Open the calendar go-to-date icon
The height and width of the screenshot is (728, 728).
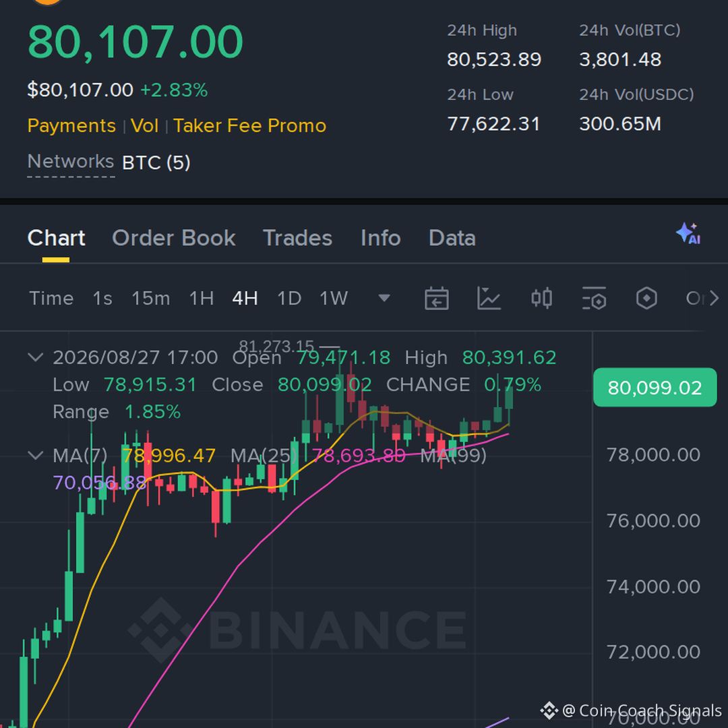(x=436, y=298)
